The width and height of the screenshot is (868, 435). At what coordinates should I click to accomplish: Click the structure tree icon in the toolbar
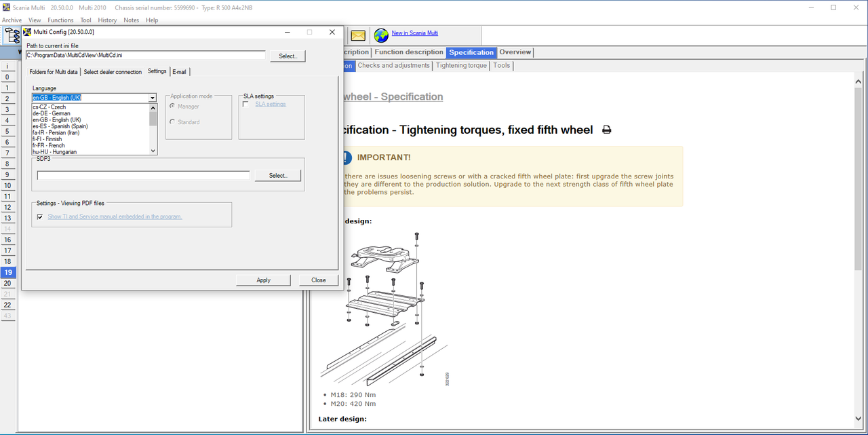tap(12, 36)
